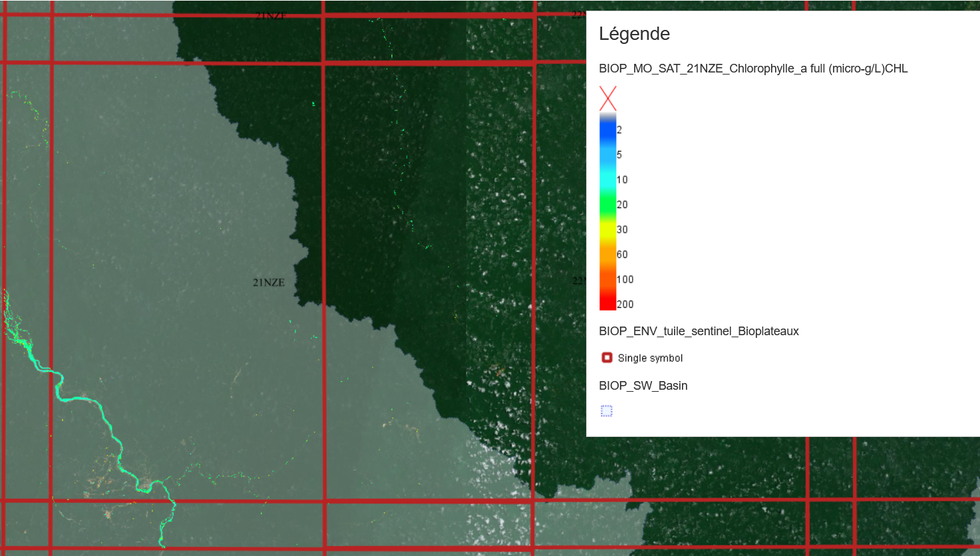Click the orange ramp section beside 60

(x=607, y=254)
